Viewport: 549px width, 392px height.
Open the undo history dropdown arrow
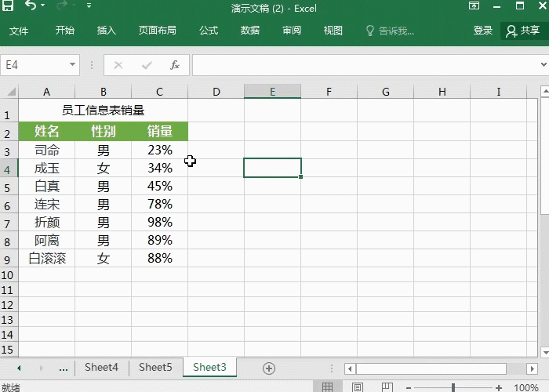coord(42,5)
